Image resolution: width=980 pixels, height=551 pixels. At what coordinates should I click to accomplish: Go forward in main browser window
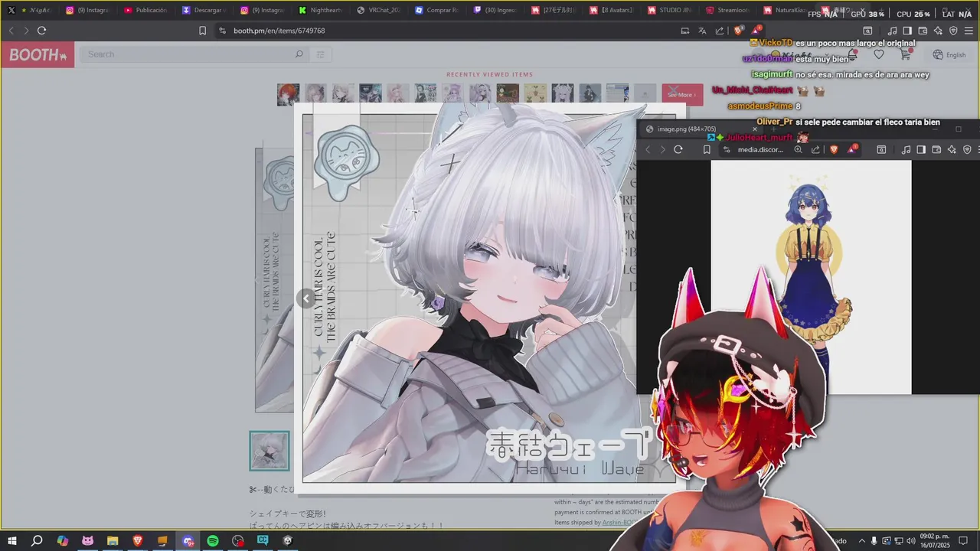26,31
